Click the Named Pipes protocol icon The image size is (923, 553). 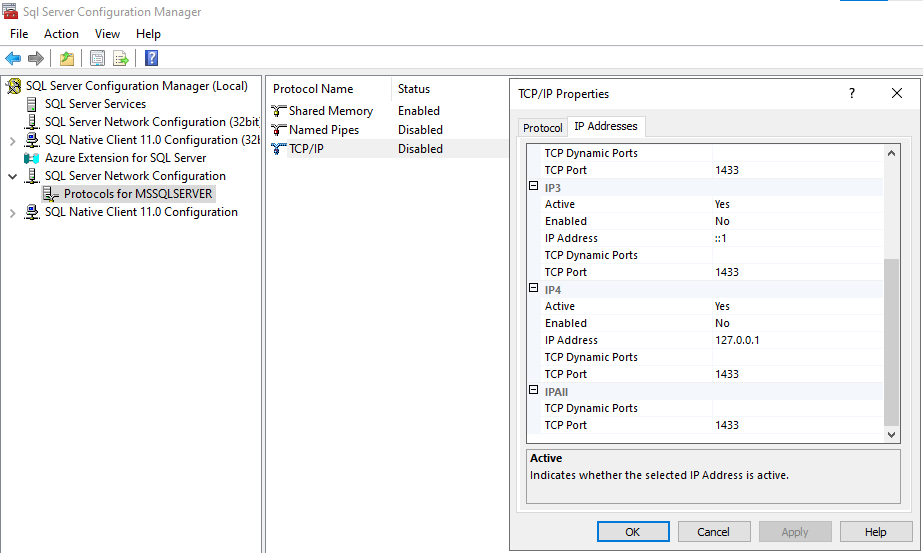(278, 130)
